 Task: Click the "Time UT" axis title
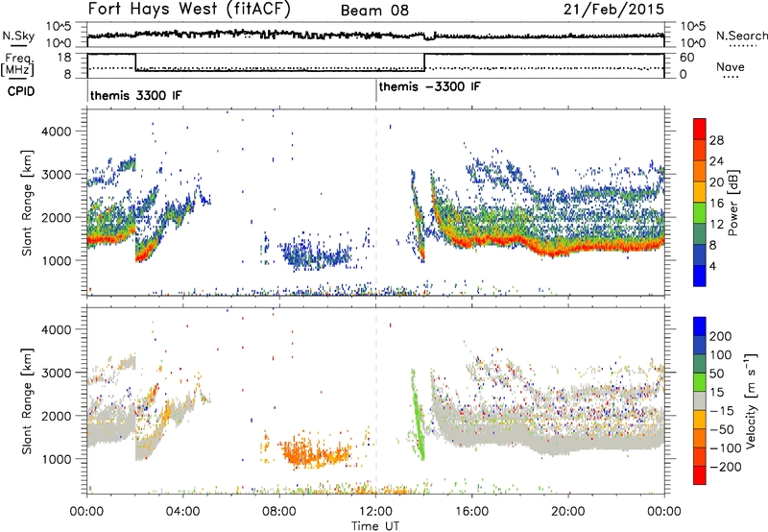[x=375, y=526]
